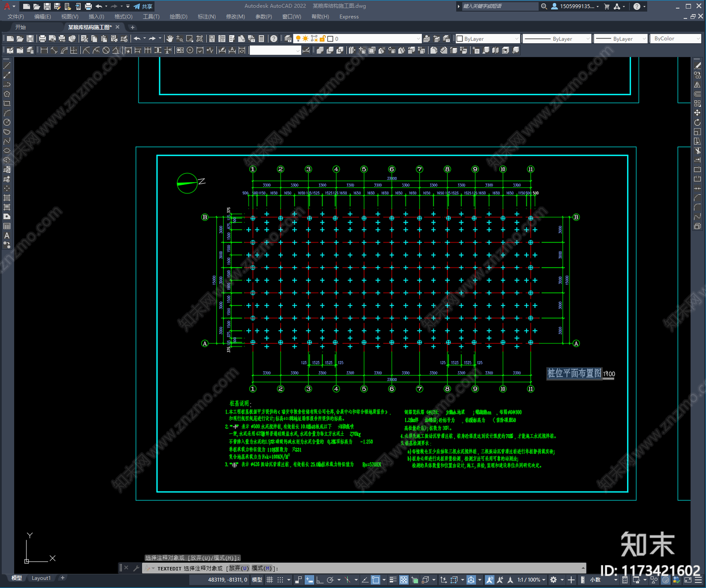The image size is (706, 588).
Task: Close the 某粮库结构施工图 drawing tab
Action: tap(117, 27)
